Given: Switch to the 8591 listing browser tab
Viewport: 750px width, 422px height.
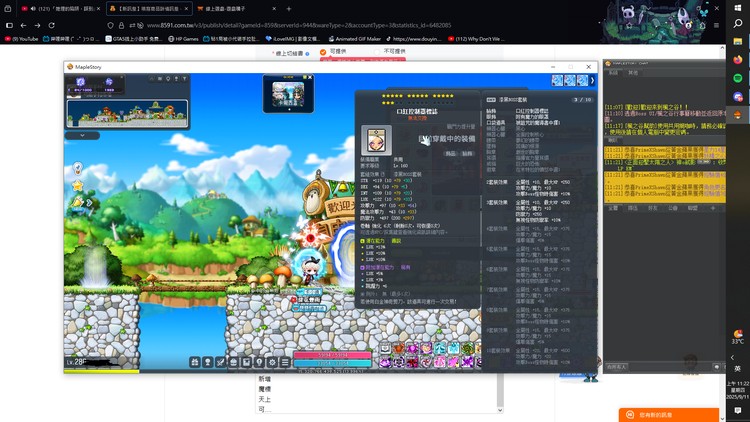Looking at the screenshot, I should click(x=148, y=9).
